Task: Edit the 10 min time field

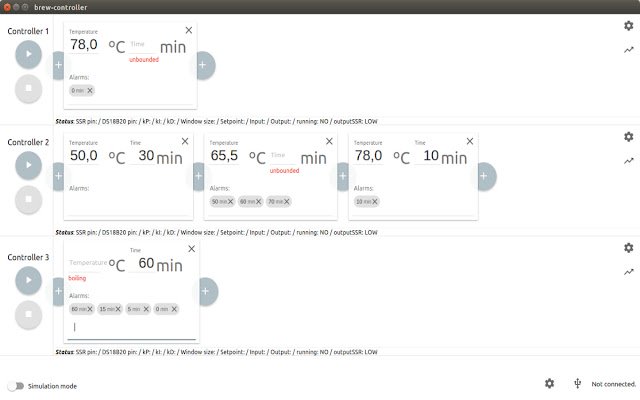Action: point(427,156)
